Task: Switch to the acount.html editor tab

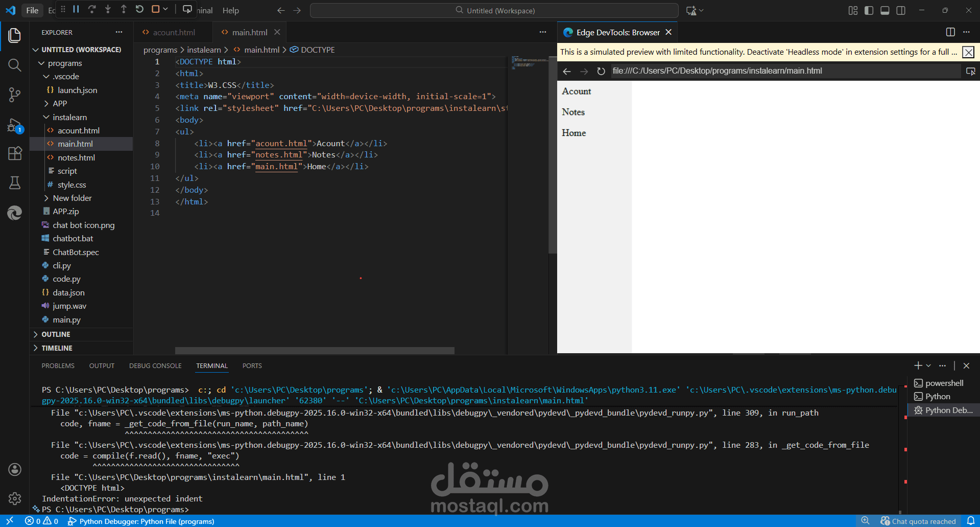Action: [x=174, y=32]
